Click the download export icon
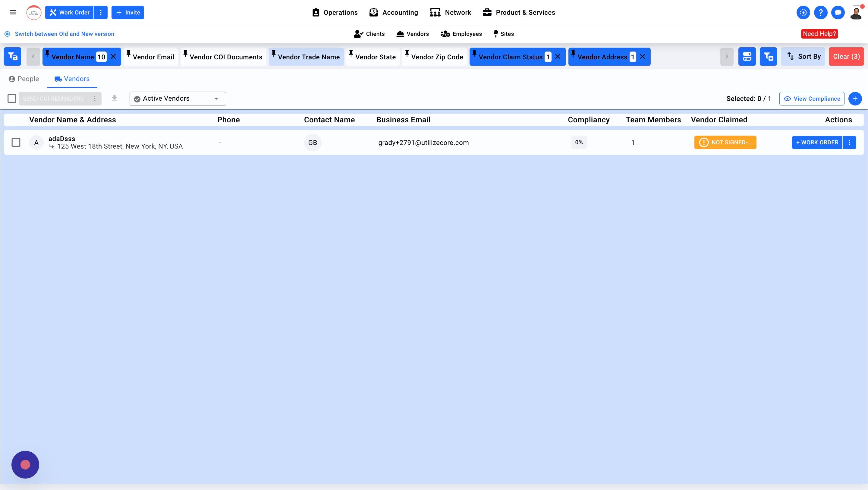Image resolution: width=868 pixels, height=490 pixels. tap(115, 99)
